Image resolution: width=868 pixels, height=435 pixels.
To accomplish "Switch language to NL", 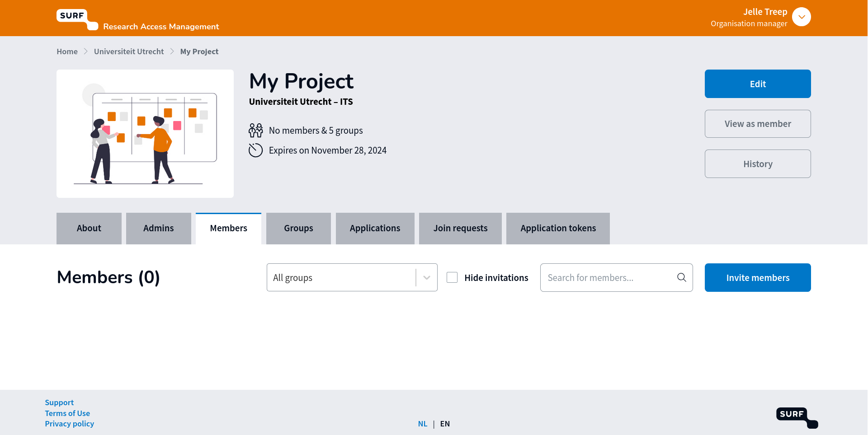I will 422,424.
